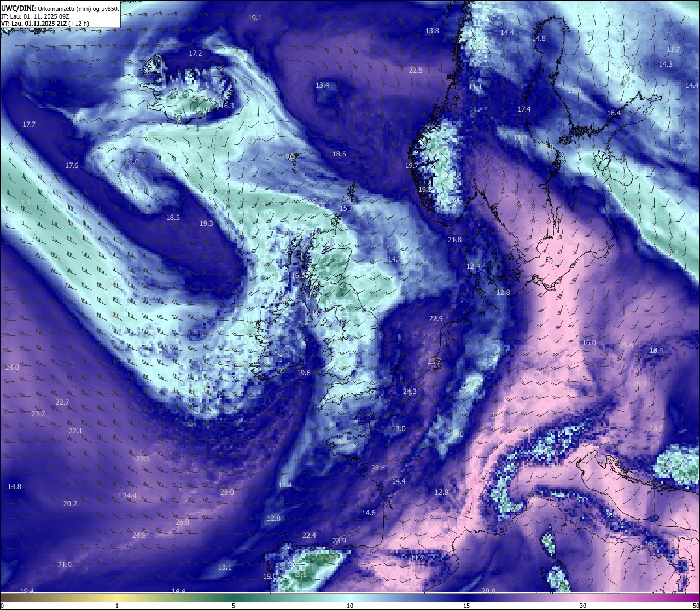Click the 24.0 value label
The height and width of the screenshot is (610, 700).
tap(12, 368)
